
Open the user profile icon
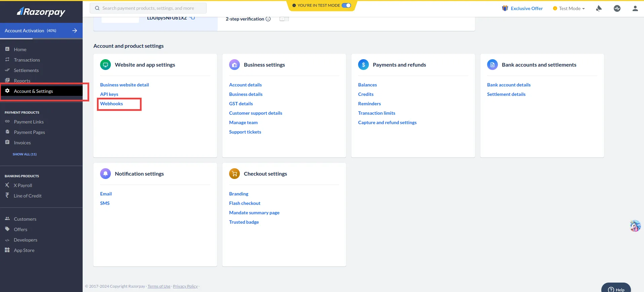[x=635, y=8]
